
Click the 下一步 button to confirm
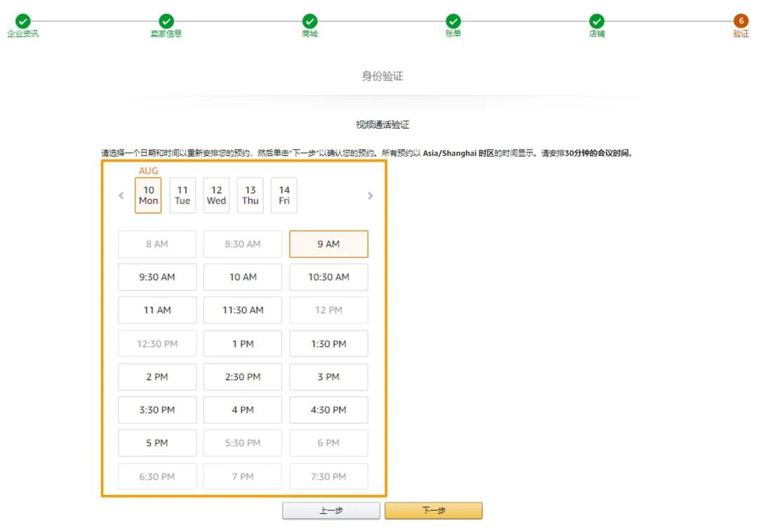(433, 510)
